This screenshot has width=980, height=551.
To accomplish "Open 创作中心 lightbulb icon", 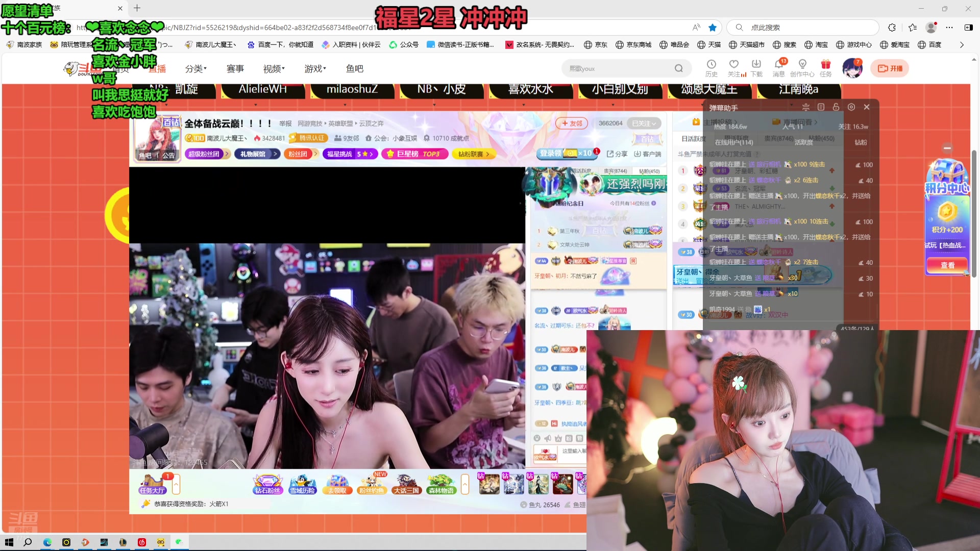I will [802, 64].
